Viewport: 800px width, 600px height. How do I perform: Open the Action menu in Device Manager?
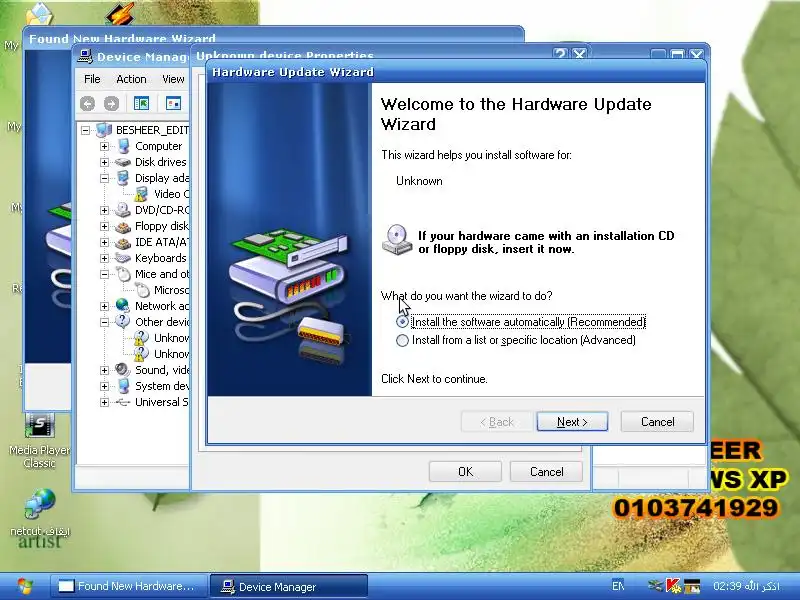(131, 79)
